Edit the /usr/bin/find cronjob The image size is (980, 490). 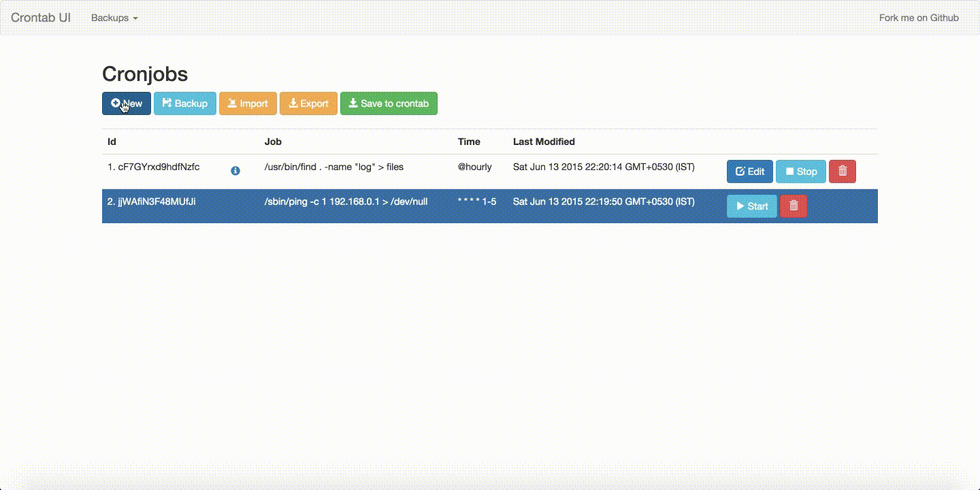point(750,171)
